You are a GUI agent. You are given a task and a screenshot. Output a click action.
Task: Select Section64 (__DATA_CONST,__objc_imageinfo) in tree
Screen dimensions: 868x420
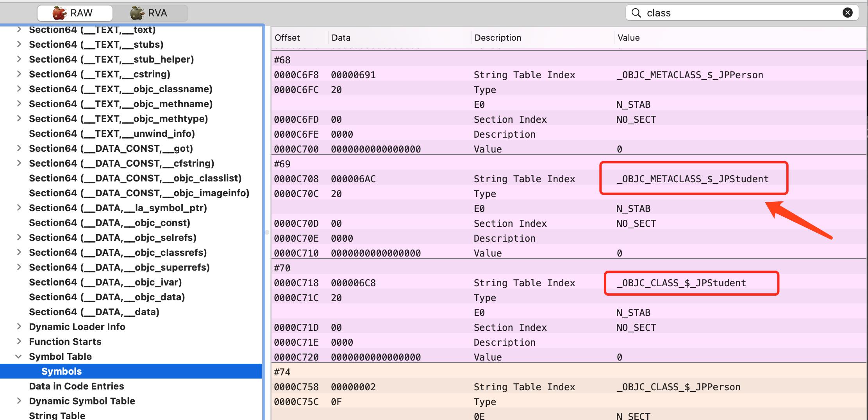139,193
